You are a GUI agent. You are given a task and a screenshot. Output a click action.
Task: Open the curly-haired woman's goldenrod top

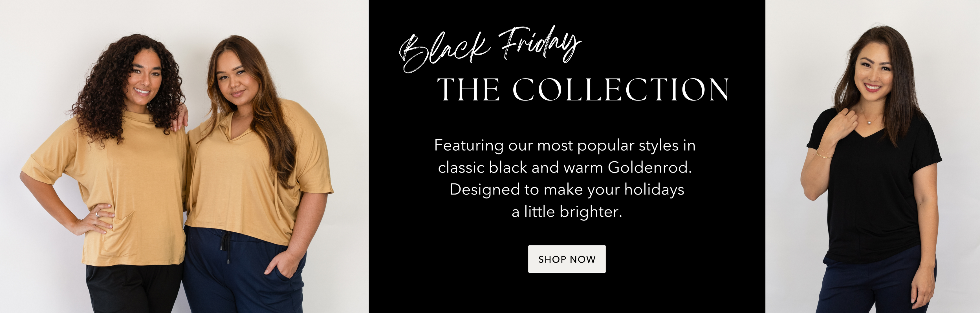tap(110, 186)
